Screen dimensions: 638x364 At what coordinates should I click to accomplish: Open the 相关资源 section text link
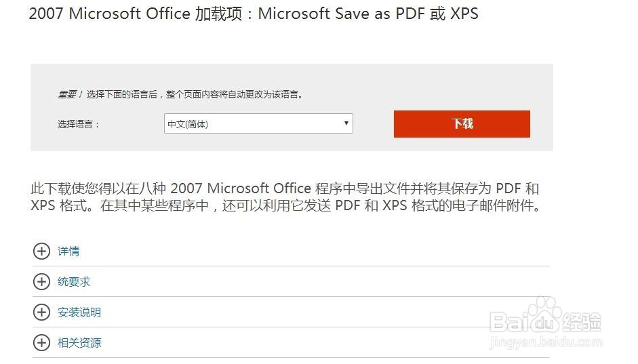(x=79, y=343)
